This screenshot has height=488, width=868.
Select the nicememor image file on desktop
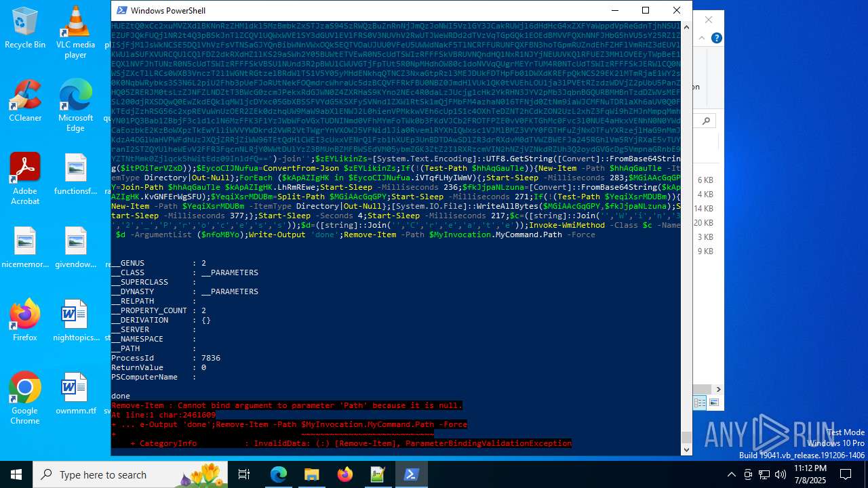click(25, 248)
